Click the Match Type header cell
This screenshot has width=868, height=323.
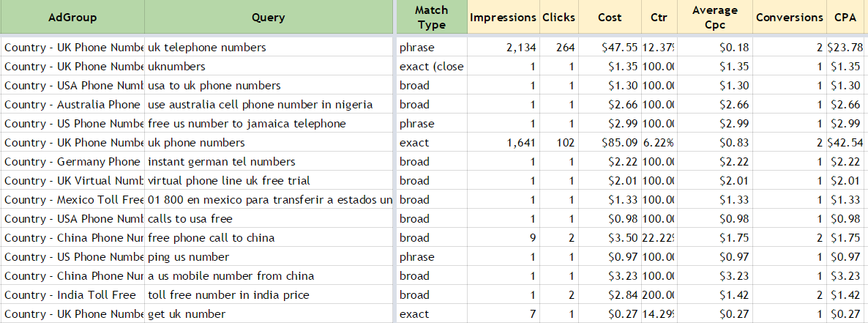coord(431,18)
